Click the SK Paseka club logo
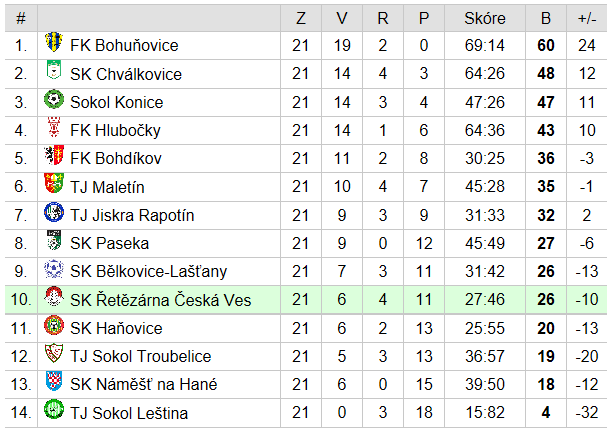Viewport: 613px width, 433px height. 54,240
